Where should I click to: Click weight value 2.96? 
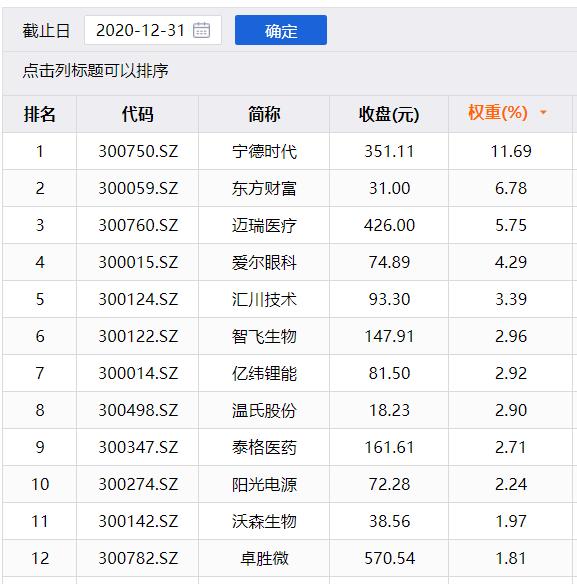(511, 336)
